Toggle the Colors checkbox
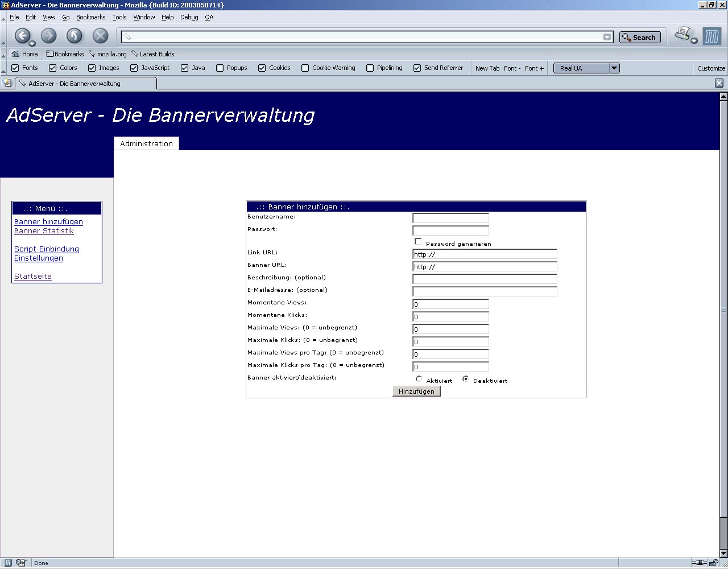The image size is (728, 569). pos(53,68)
